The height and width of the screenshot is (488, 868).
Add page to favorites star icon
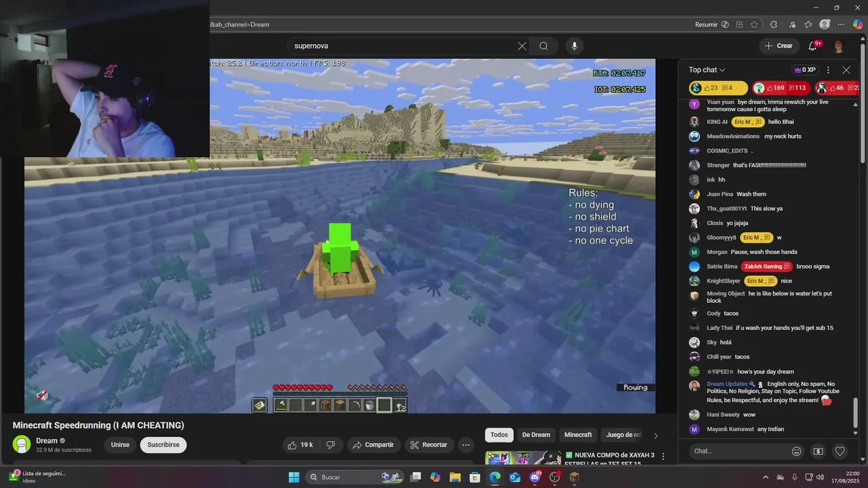[754, 24]
